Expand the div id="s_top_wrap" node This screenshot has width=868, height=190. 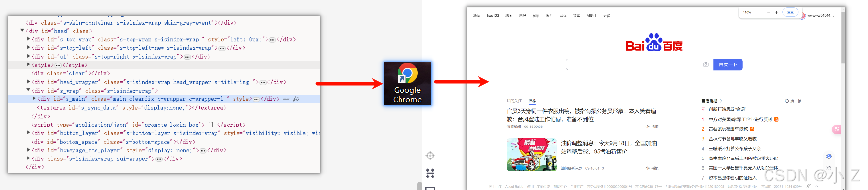[28, 39]
